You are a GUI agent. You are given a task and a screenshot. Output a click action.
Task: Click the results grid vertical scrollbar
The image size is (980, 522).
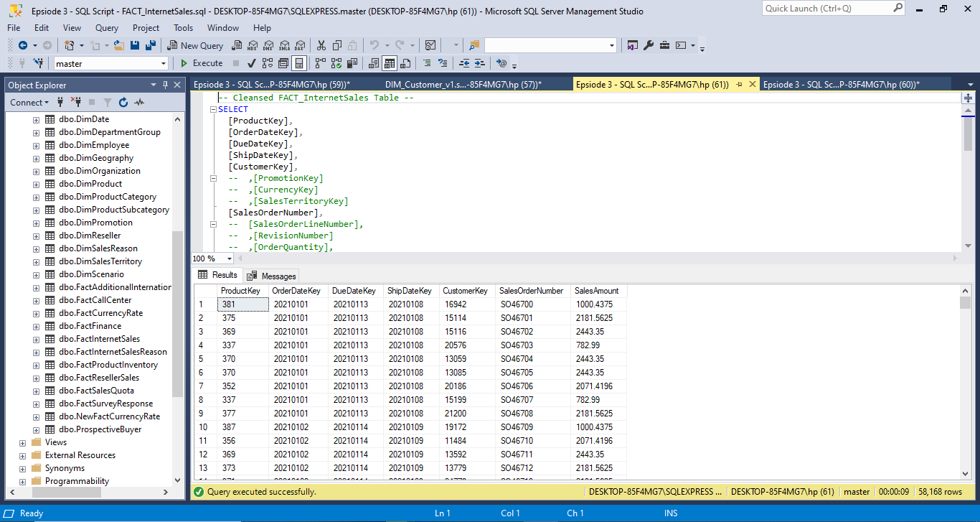tap(965, 381)
